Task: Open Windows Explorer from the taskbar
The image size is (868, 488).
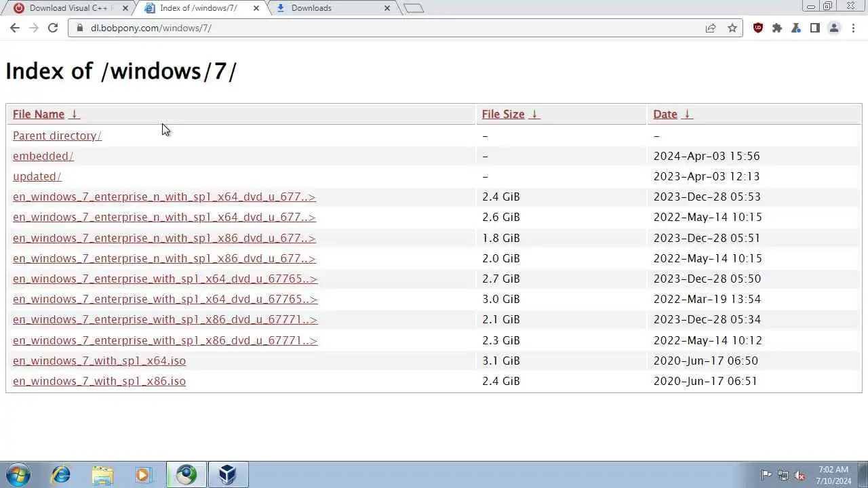Action: 102,474
